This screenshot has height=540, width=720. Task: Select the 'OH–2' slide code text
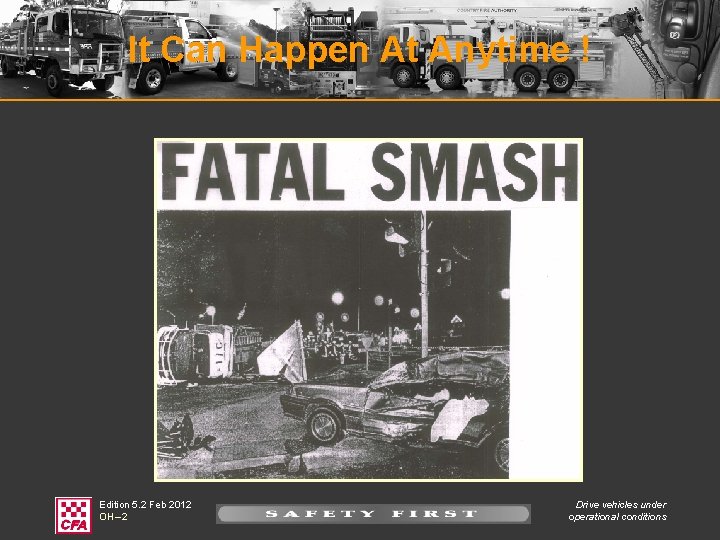[x=113, y=517]
